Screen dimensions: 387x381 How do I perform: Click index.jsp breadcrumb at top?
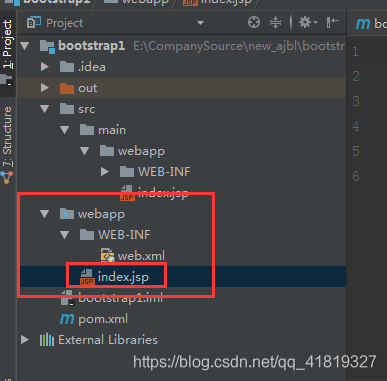(x=217, y=3)
